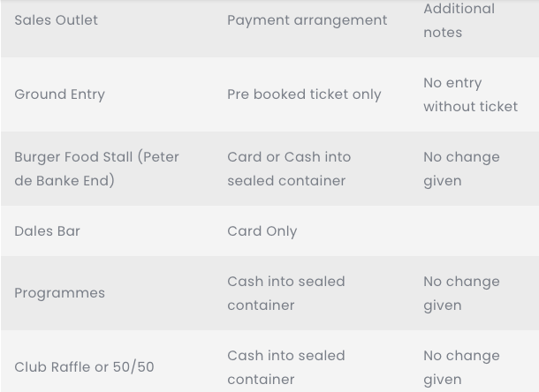Screen dimensions: 539x392
Task: Click No change given in Burger row
Action: coord(461,169)
